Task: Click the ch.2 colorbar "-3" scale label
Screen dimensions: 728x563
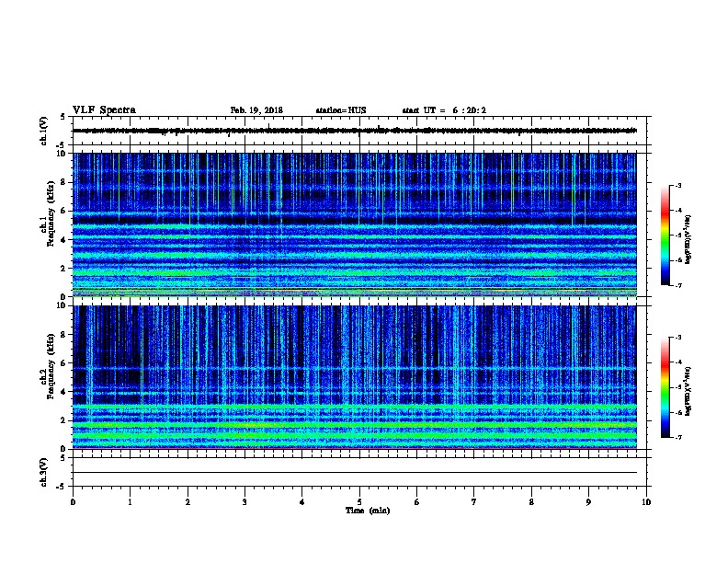Action: tap(678, 338)
